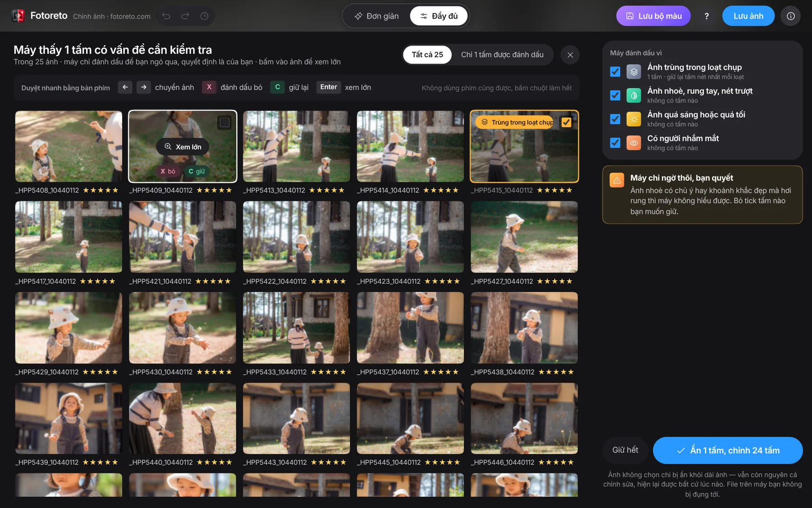
Task: Click Lưu ảnh button
Action: tap(748, 16)
